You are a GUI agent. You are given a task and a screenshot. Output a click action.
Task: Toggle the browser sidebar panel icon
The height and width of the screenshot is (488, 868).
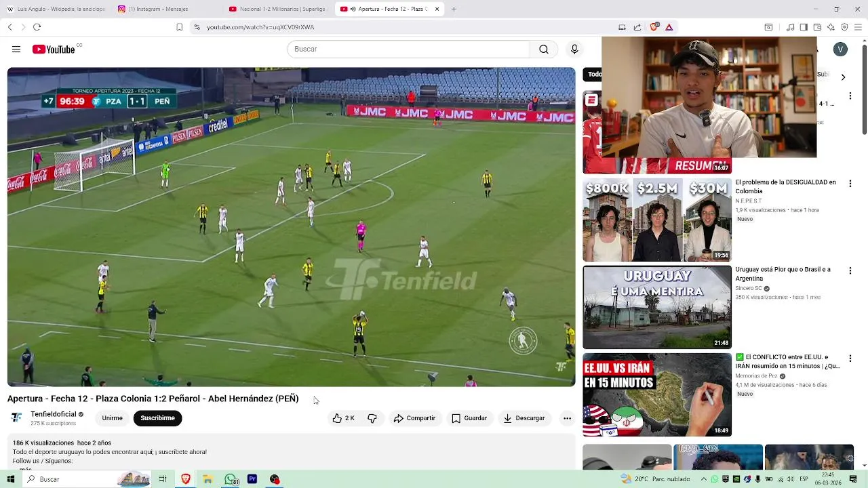tap(804, 27)
